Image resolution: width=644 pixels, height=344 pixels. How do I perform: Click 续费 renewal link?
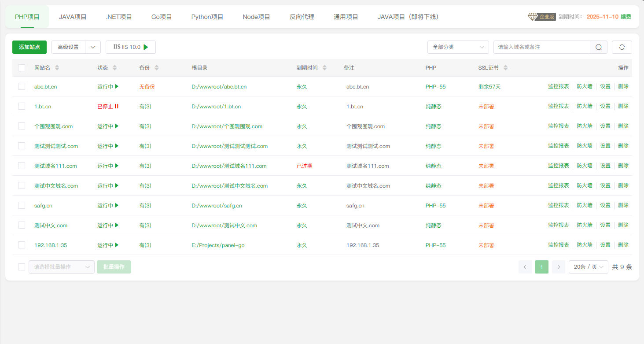[626, 17]
